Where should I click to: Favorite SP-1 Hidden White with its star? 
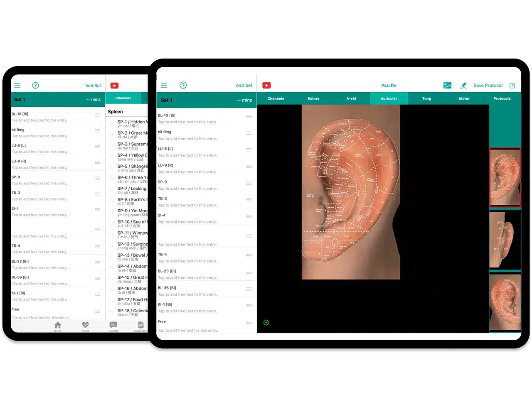click(111, 123)
